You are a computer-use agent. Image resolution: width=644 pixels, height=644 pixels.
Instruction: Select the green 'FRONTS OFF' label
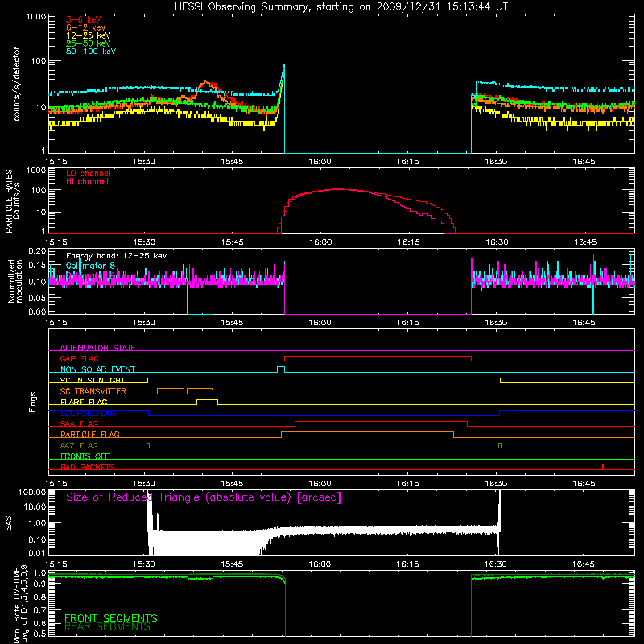pyautogui.click(x=85, y=456)
